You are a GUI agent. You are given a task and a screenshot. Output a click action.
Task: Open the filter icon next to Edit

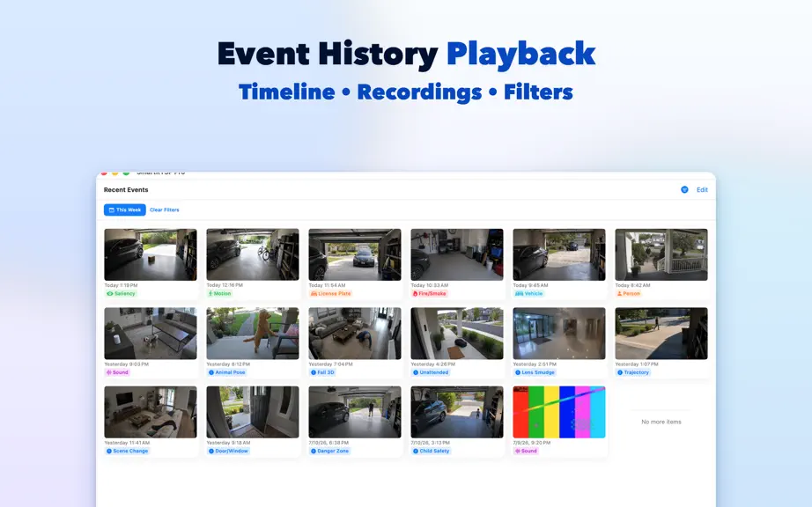point(684,190)
